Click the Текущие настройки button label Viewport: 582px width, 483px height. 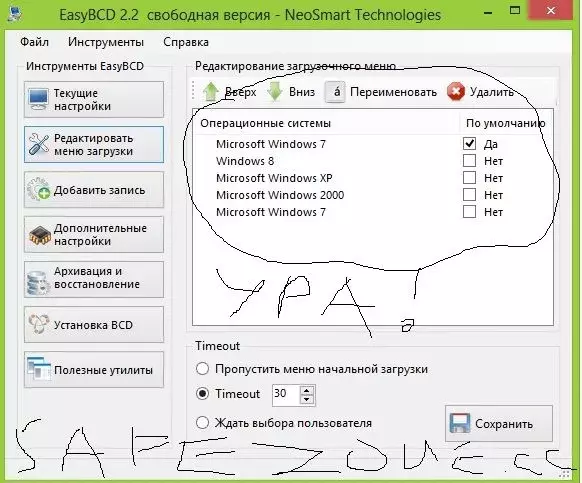point(82,99)
